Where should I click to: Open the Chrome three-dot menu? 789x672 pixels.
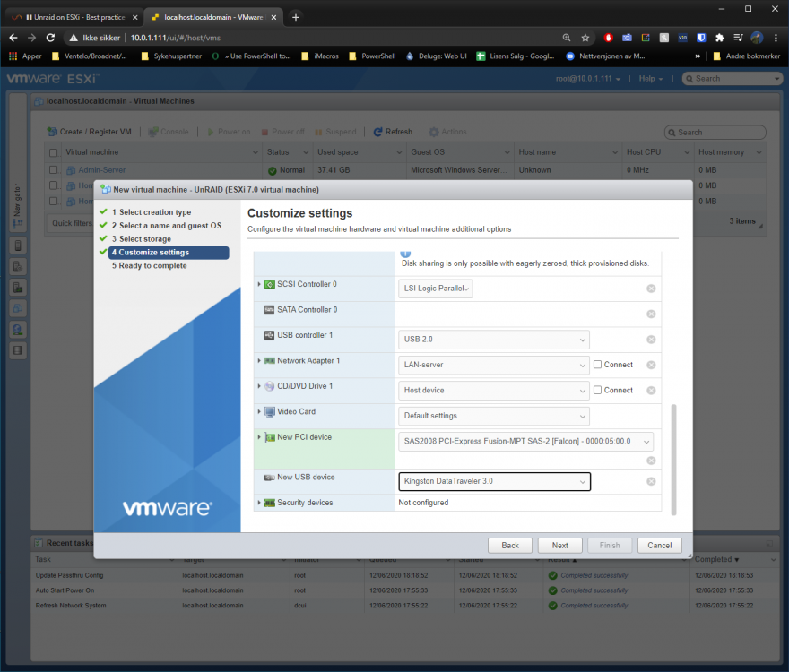(x=776, y=38)
